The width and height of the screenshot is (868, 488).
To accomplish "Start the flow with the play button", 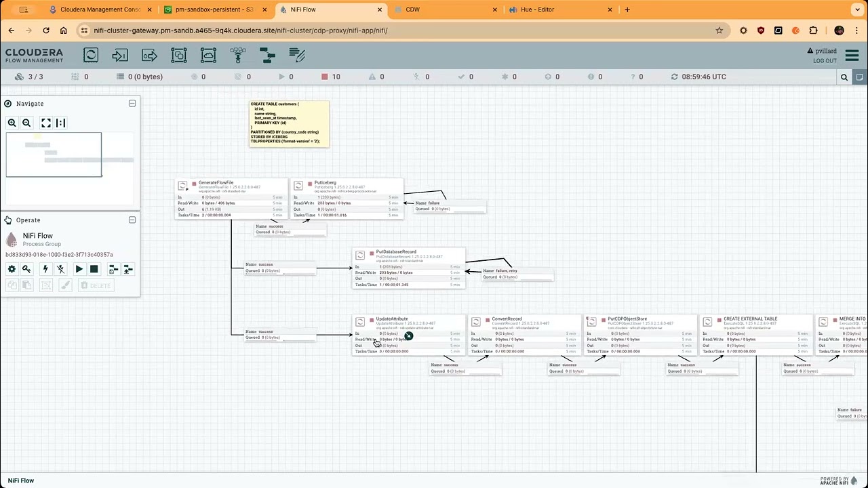I will coord(79,269).
